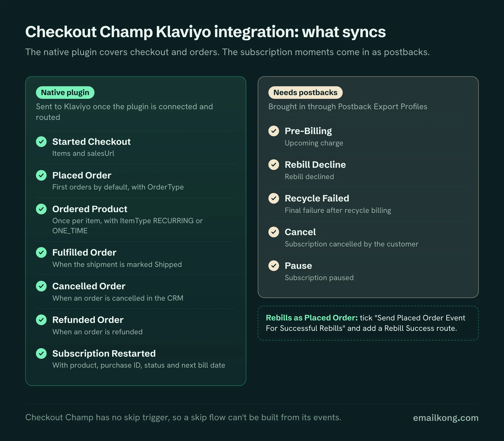Screen dimensions: 504x441
Task: Click the checkmark icon beside Placed Order
Action: tap(41, 175)
